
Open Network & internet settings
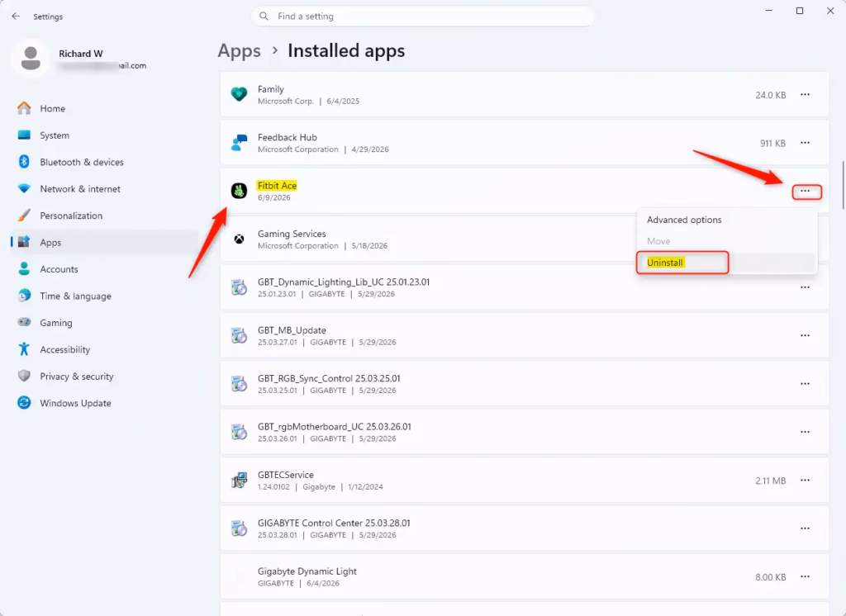[105, 189]
